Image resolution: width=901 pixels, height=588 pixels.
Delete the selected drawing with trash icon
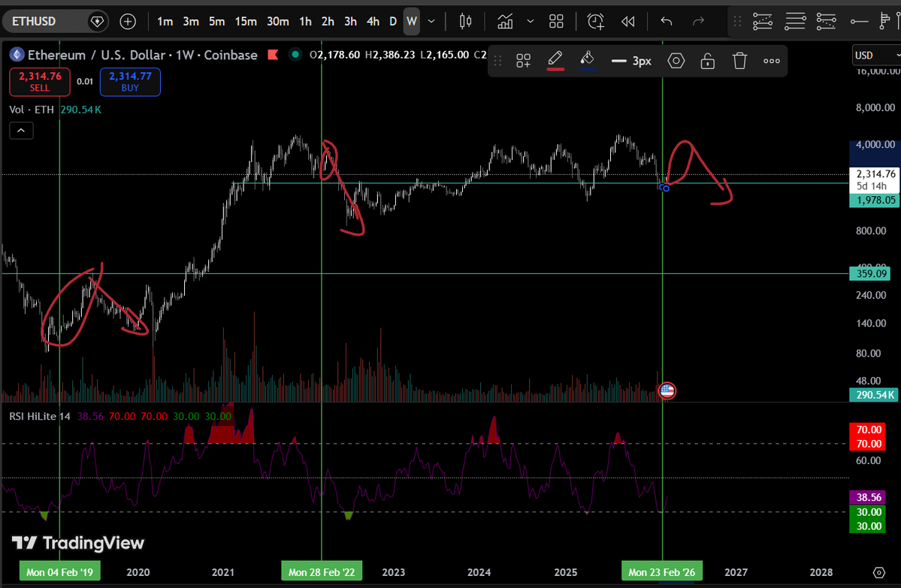click(x=739, y=61)
